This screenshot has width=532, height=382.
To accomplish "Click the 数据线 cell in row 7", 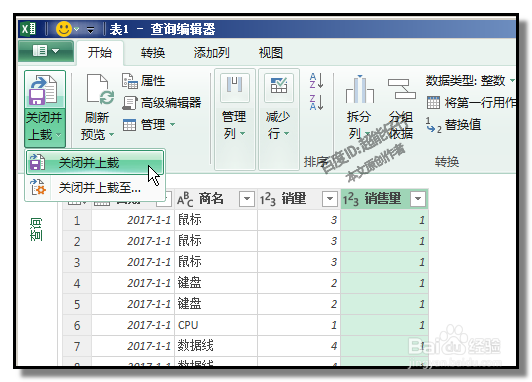I will (x=216, y=346).
